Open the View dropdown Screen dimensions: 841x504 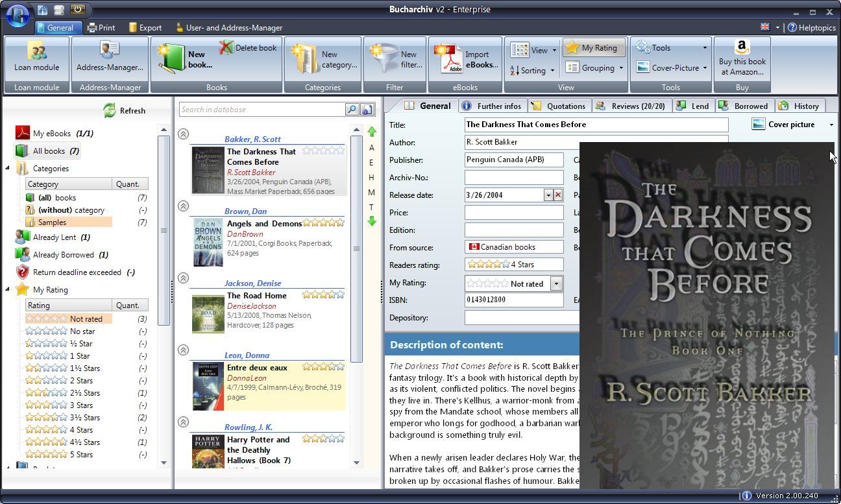(x=533, y=49)
